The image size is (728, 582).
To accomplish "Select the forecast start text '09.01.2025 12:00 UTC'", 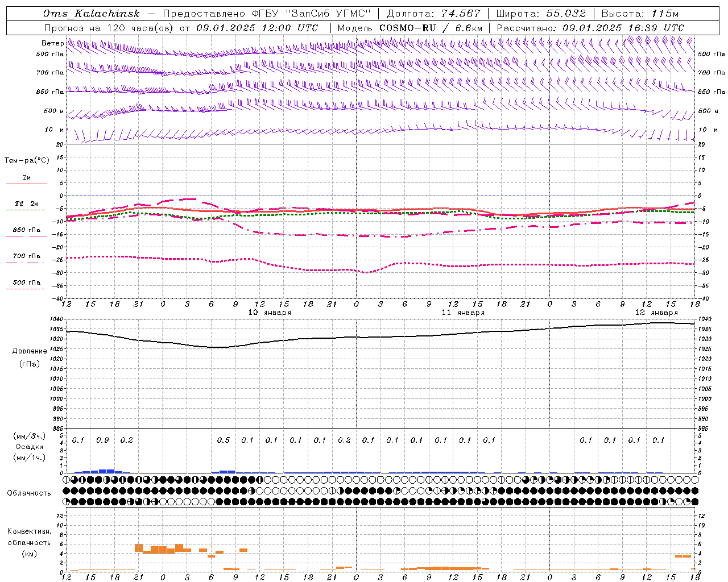I will (x=257, y=28).
